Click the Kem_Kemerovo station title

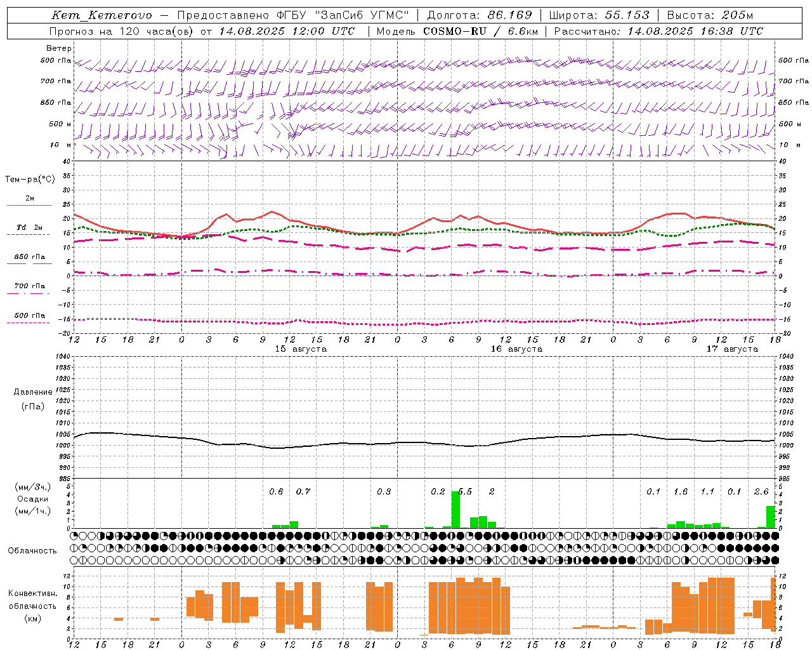(101, 15)
